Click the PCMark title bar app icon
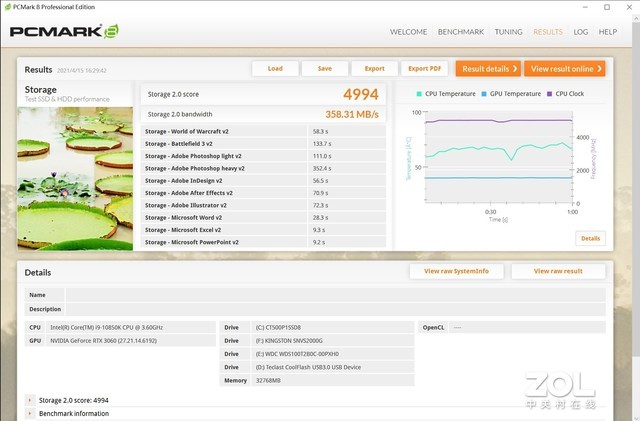 point(7,7)
